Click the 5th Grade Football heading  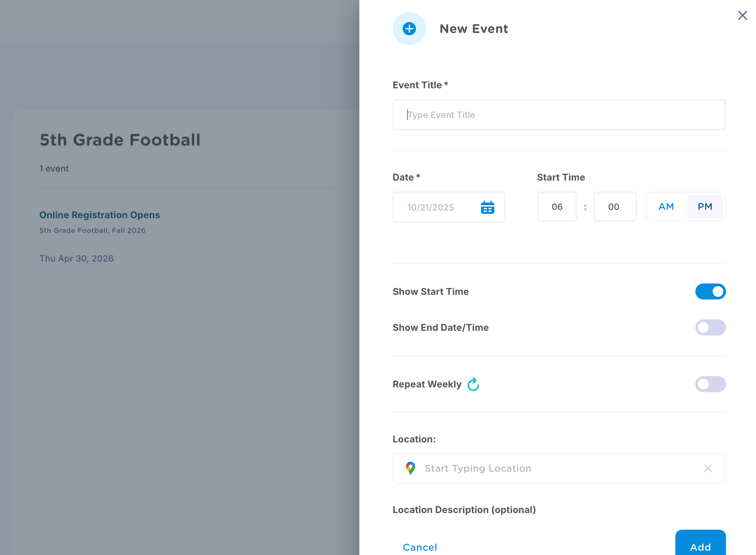click(x=120, y=140)
